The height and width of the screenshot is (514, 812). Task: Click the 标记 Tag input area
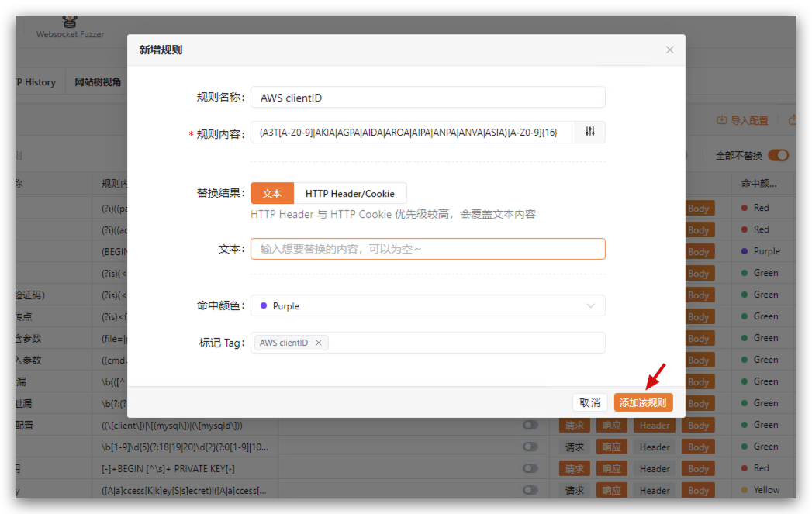click(x=465, y=343)
